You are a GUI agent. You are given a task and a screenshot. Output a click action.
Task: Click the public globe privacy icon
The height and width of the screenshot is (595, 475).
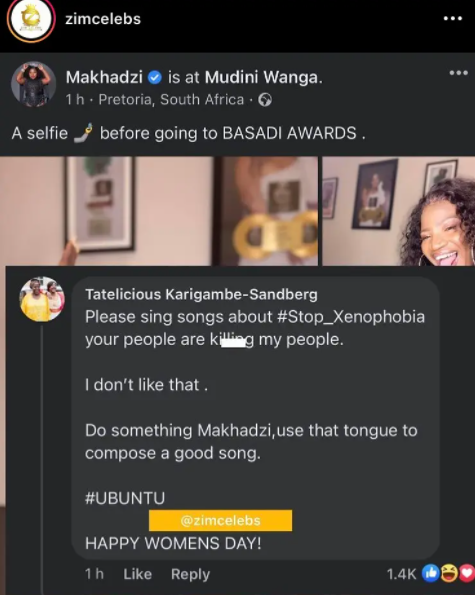click(x=265, y=100)
